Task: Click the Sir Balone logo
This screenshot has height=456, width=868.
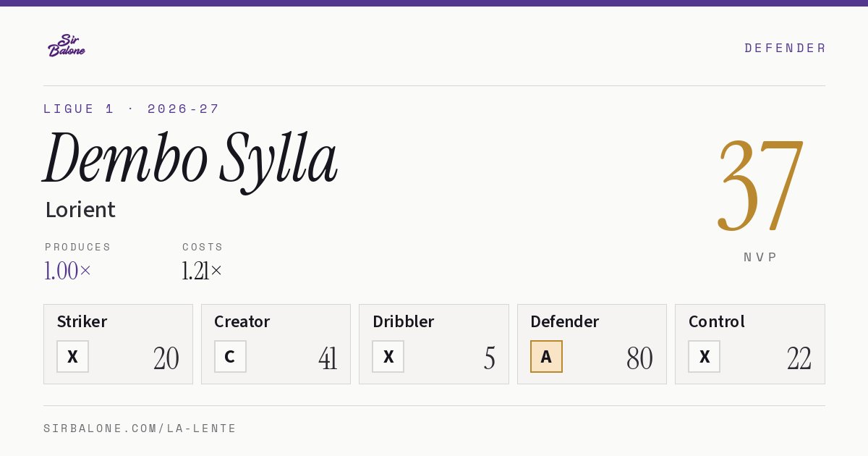Action: pyautogui.click(x=67, y=46)
